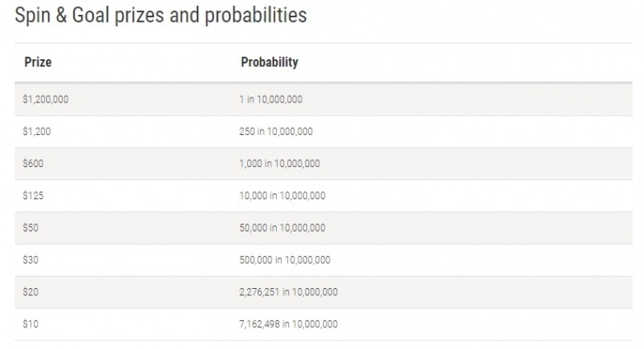The width and height of the screenshot is (644, 349).
Task: Click the 50,000 in 10,000,000 probability
Action: (x=282, y=227)
